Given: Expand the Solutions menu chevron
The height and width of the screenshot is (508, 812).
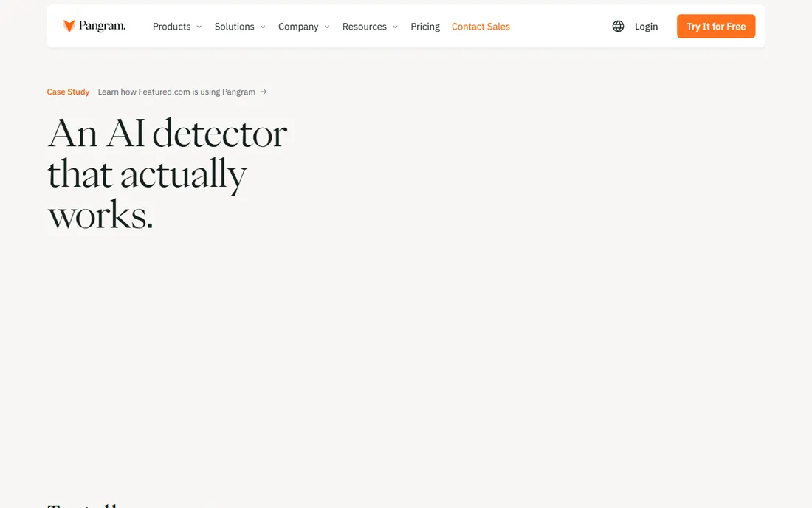Looking at the screenshot, I should click(x=263, y=27).
